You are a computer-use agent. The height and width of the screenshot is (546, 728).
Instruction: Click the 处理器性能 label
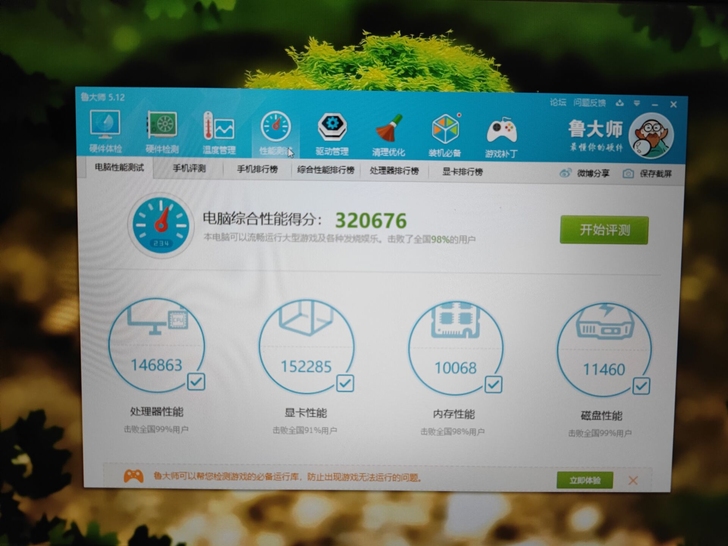[x=156, y=411]
